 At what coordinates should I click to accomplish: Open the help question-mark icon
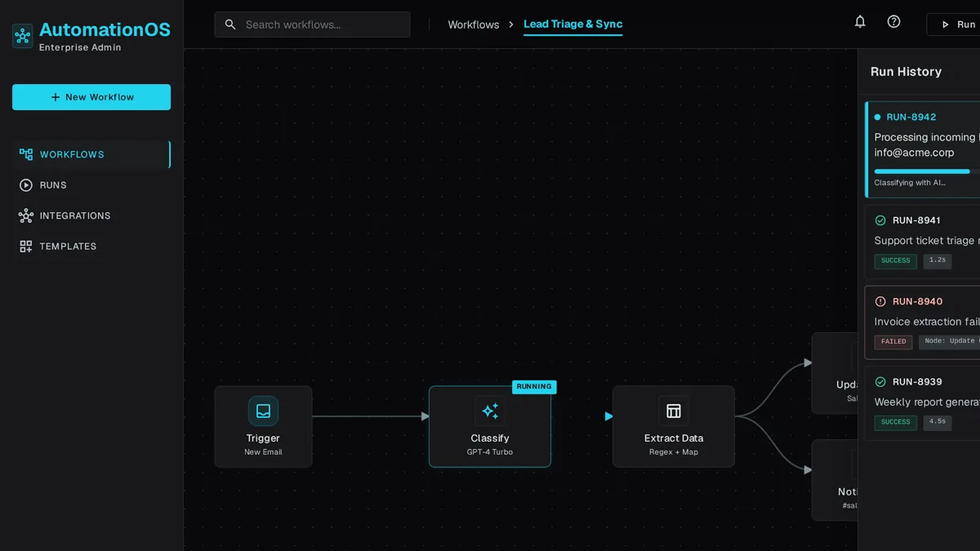(894, 22)
